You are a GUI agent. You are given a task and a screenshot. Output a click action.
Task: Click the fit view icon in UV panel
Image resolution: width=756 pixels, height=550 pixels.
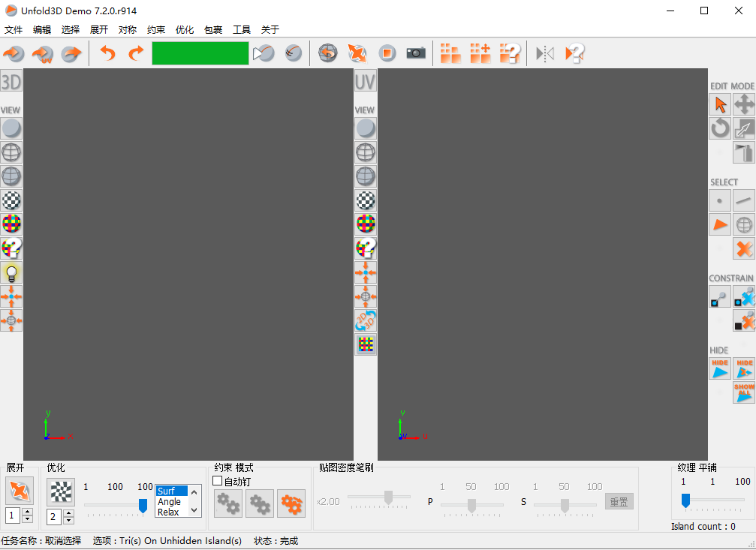click(x=366, y=273)
